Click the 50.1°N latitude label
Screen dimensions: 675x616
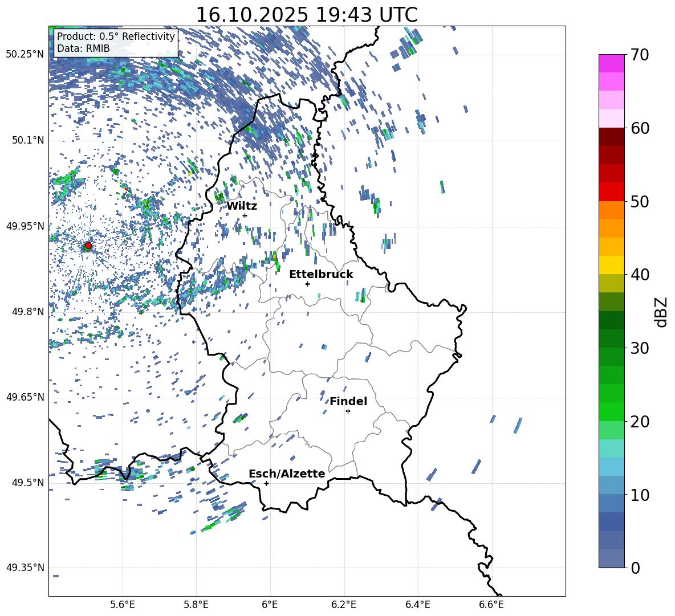pyautogui.click(x=29, y=141)
